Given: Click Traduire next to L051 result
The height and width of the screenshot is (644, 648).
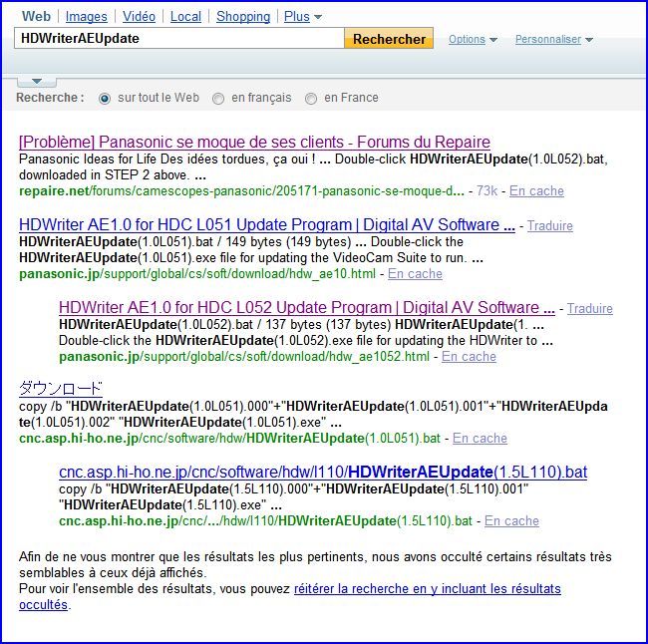Looking at the screenshot, I should (x=550, y=225).
